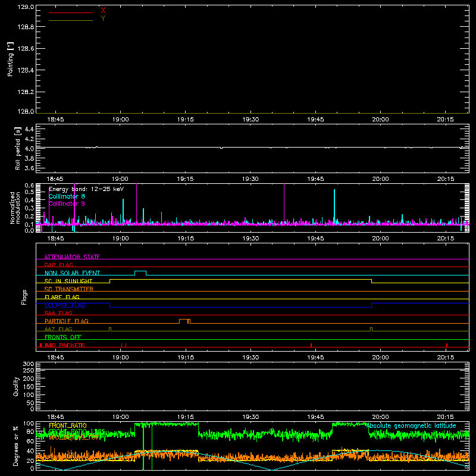Viewport: 476px width, 476px height.
Task: Select the Y legend label
Action: click(103, 18)
